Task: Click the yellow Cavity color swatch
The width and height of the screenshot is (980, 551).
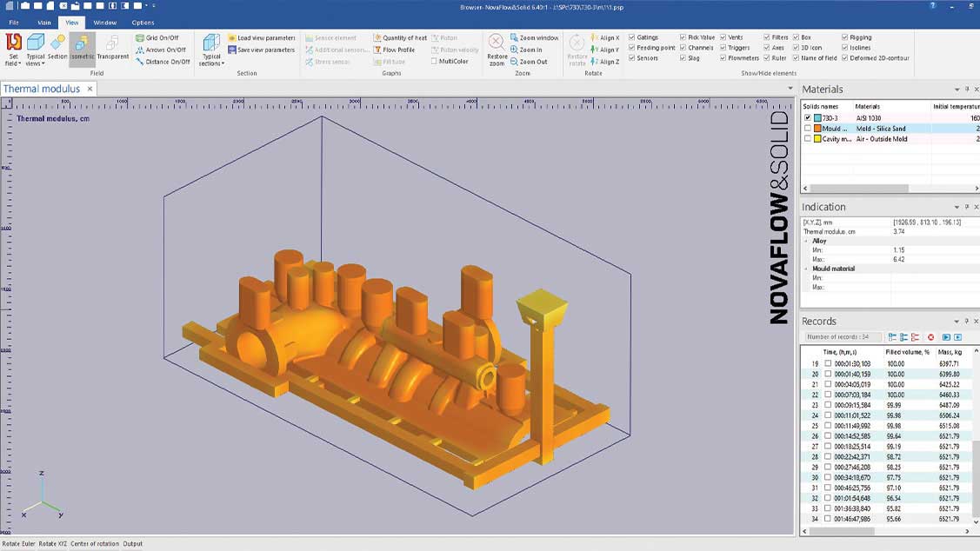Action: 817,139
